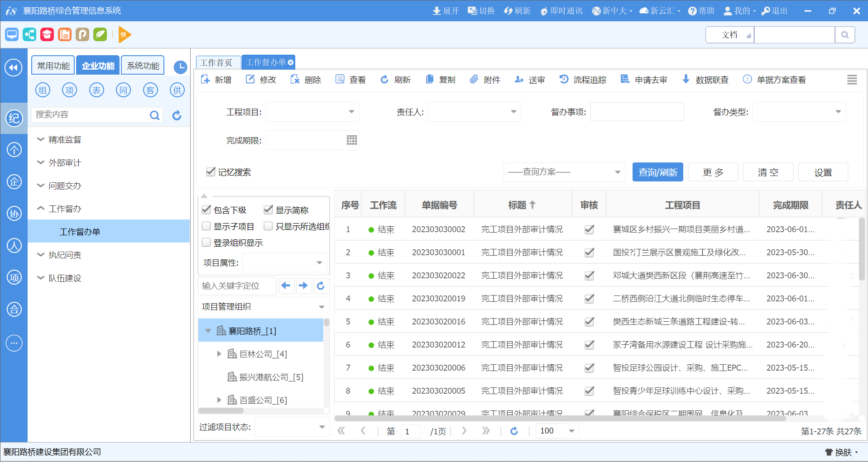Enable the 显示子项目 checkbox
868x462 pixels.
206,226
